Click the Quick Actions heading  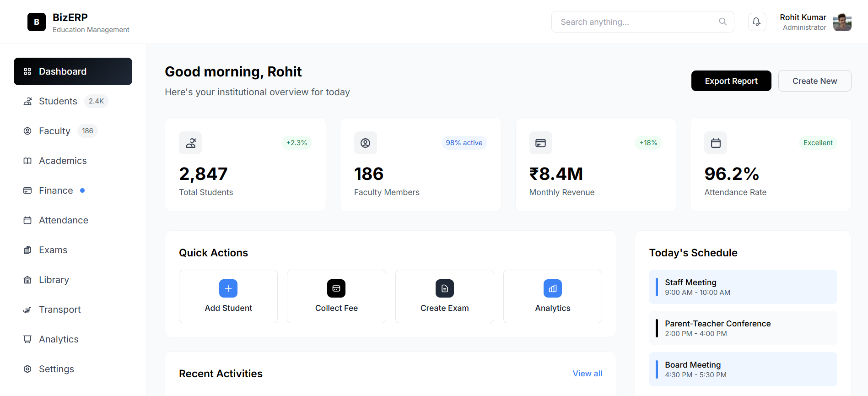(213, 253)
